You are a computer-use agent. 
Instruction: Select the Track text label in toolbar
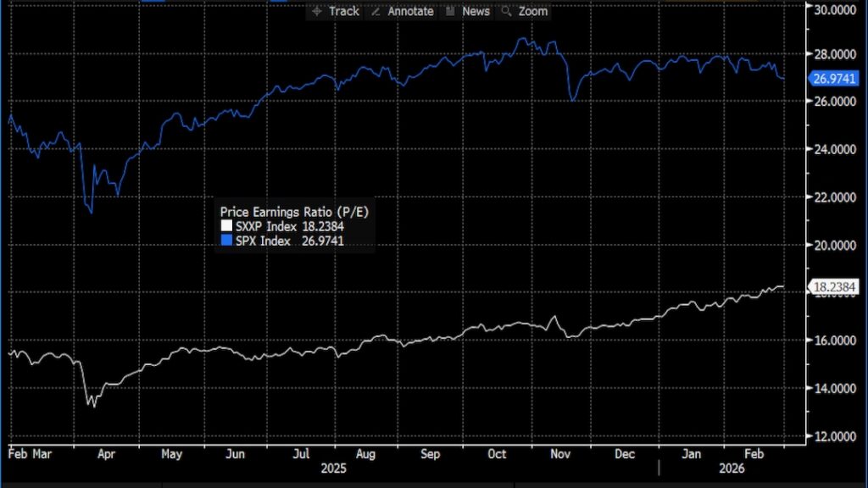click(x=343, y=11)
